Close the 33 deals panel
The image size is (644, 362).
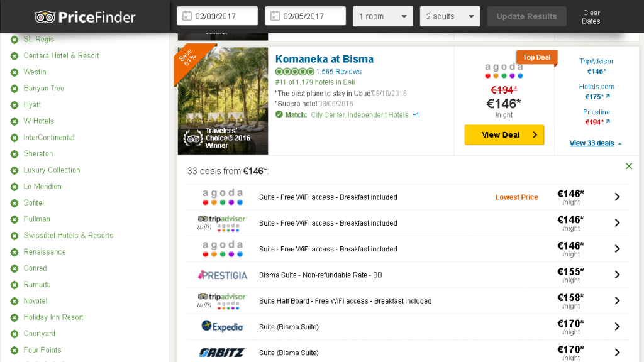[629, 166]
